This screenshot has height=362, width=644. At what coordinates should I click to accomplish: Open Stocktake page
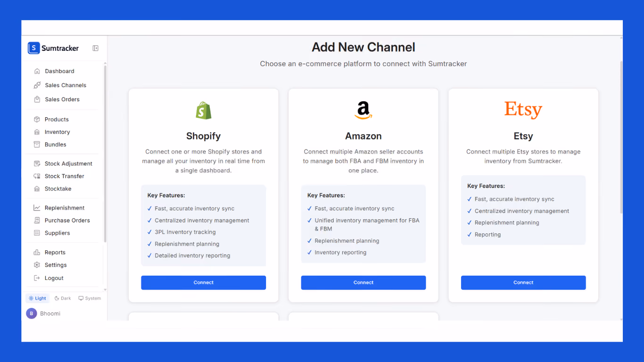click(58, 189)
